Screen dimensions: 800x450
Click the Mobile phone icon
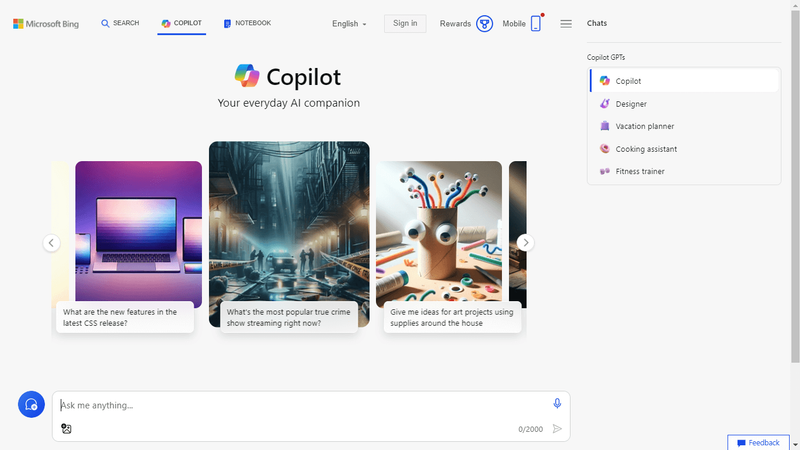pos(536,23)
